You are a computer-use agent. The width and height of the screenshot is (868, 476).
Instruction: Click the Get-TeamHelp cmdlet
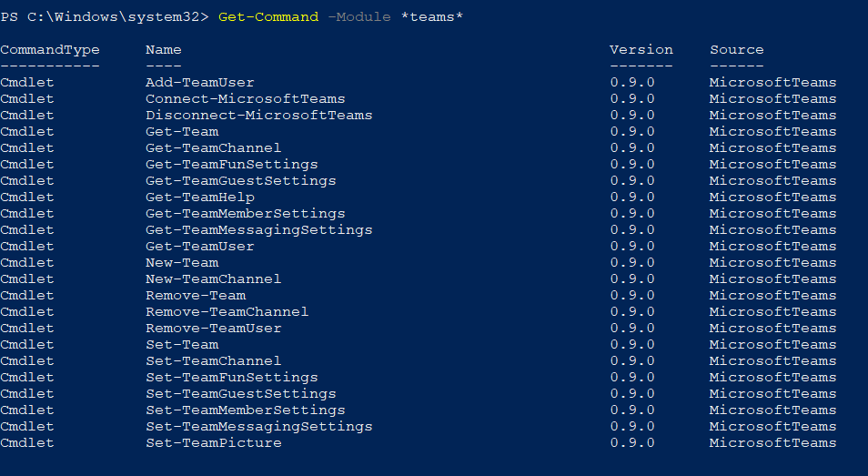pyautogui.click(x=200, y=197)
